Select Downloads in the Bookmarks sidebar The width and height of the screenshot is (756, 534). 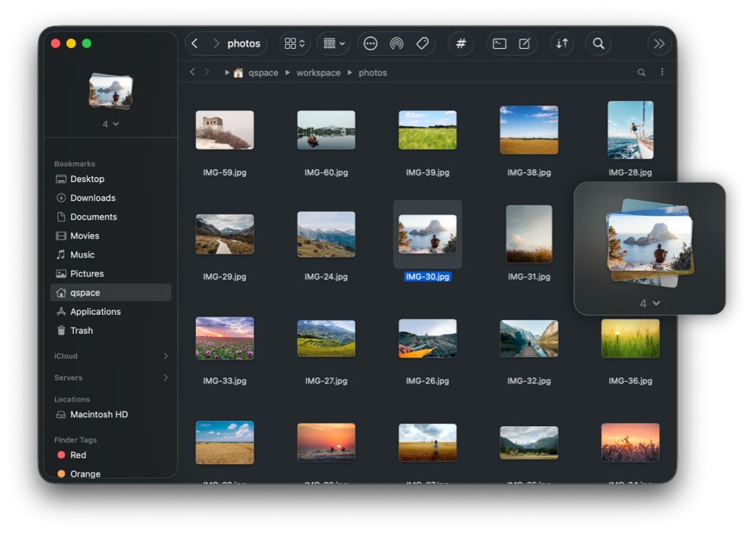[92, 198]
